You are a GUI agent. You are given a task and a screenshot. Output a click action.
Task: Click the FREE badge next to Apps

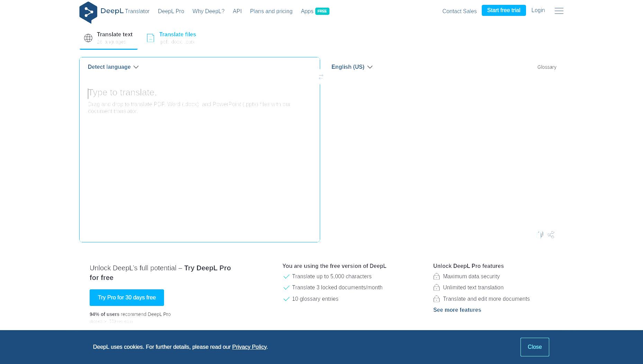click(322, 11)
